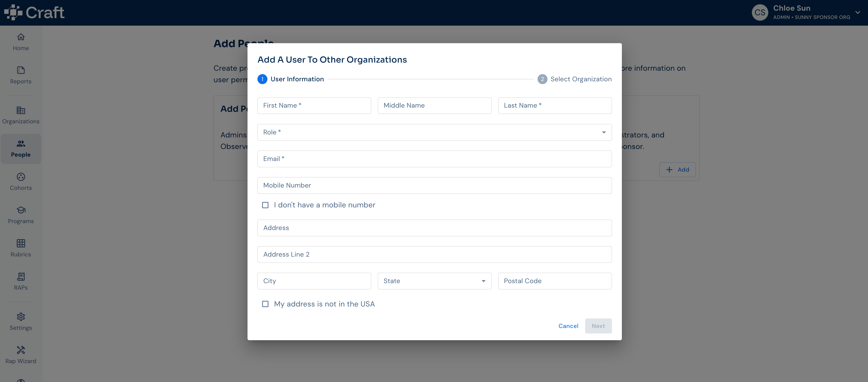Go to User Information step
Viewport: 868px width, 382px height.
click(297, 79)
